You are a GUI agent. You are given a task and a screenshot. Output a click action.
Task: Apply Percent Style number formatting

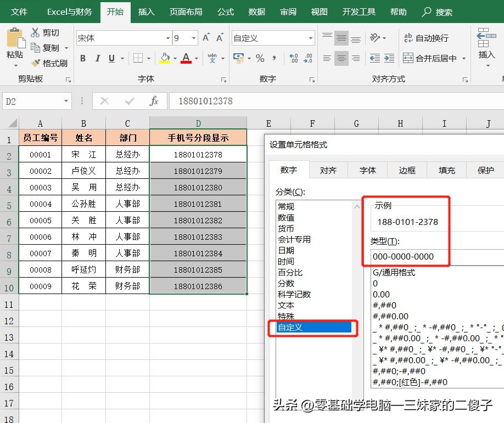259,58
